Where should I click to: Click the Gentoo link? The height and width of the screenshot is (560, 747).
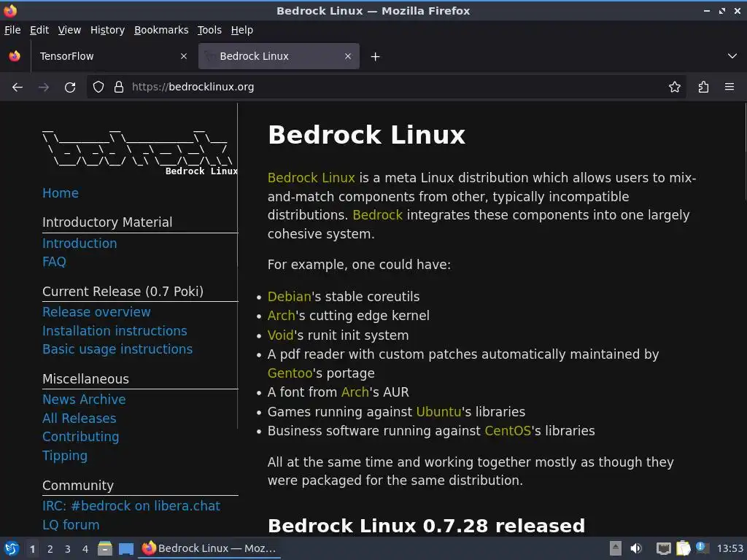tap(290, 373)
